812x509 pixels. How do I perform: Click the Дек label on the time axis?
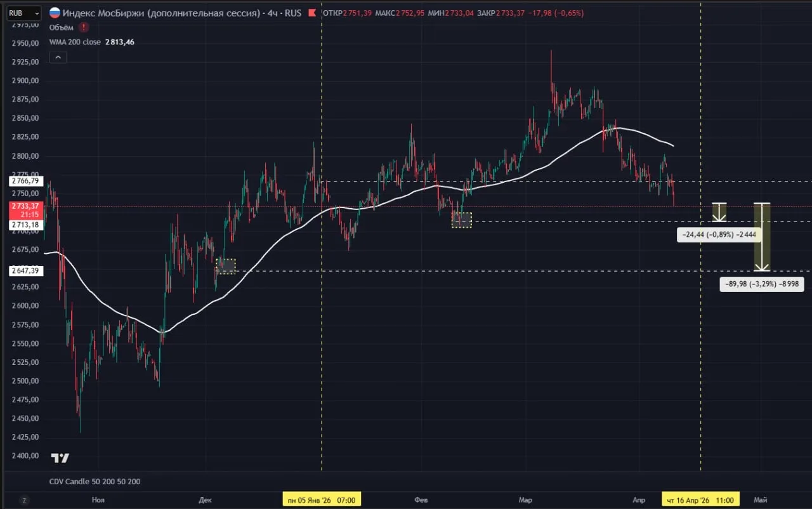click(x=205, y=500)
